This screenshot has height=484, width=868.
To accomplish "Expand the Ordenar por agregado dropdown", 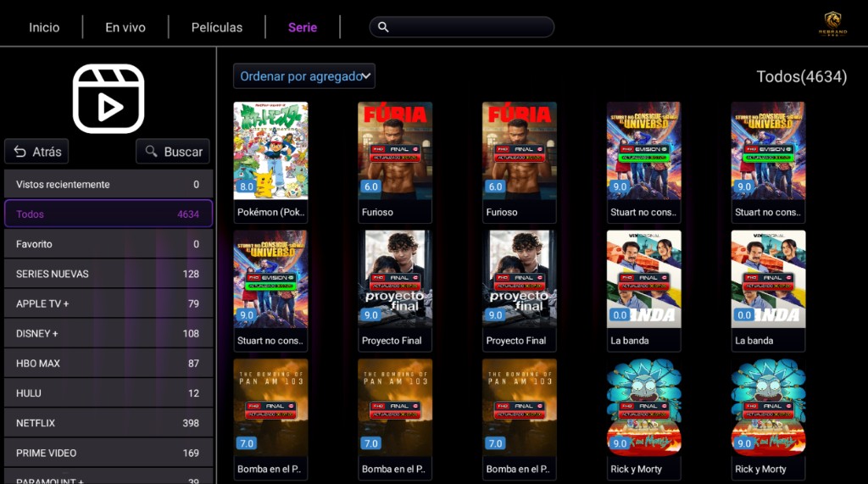I will point(304,76).
